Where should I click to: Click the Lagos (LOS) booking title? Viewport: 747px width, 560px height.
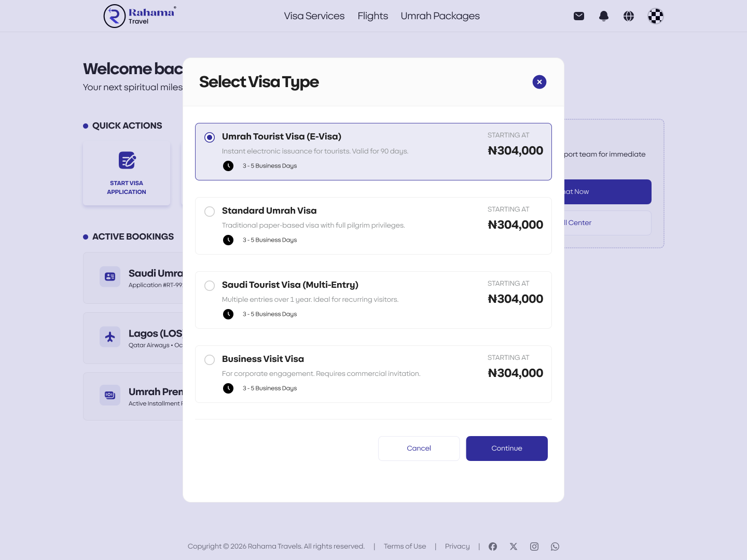coord(156,333)
